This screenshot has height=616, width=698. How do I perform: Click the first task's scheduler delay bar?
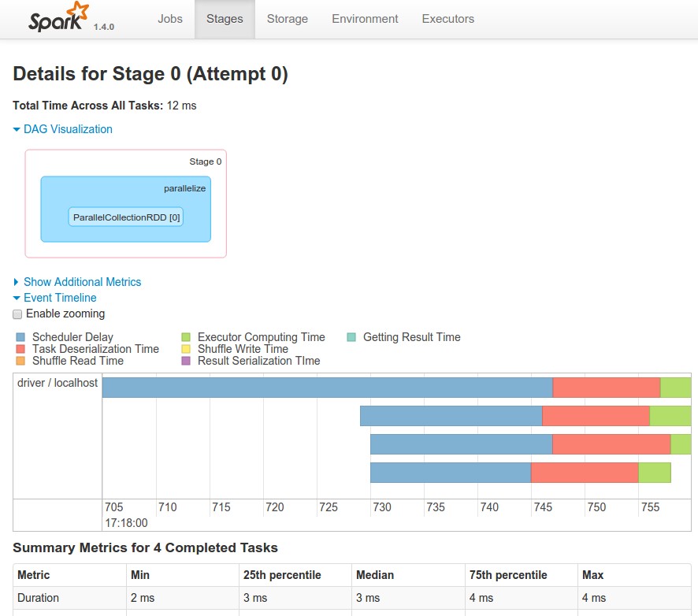(327, 388)
